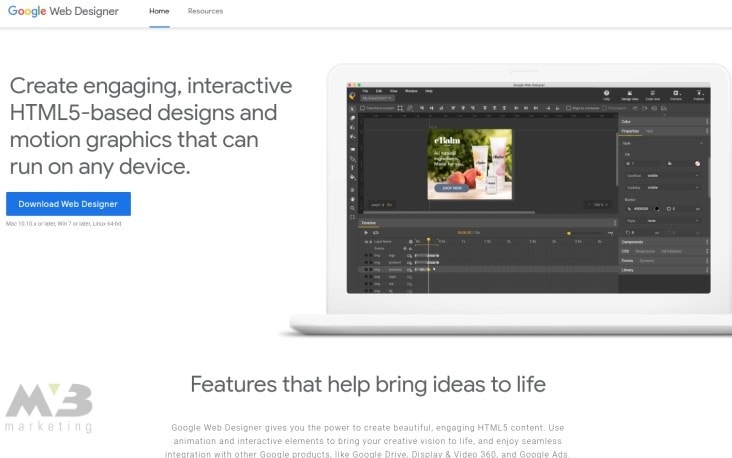Open the Edit menu in the laptop app
Viewport: 732px width, 458px height.
pyautogui.click(x=379, y=91)
